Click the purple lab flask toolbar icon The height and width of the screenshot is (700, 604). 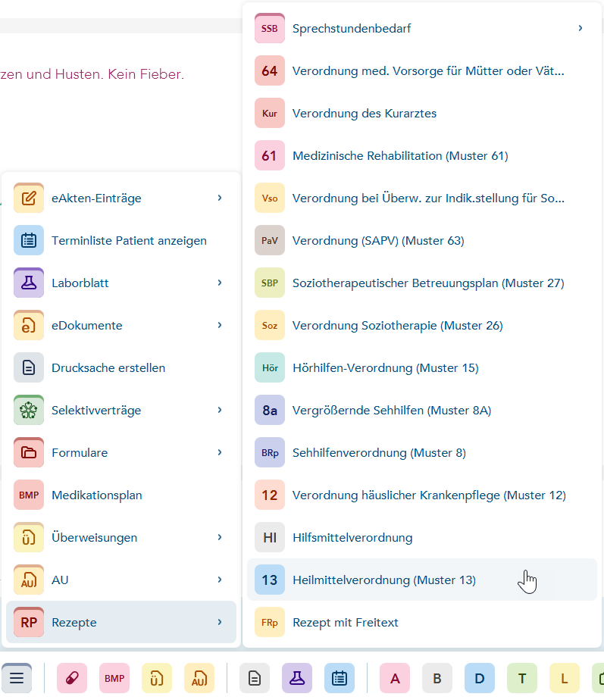coord(297,678)
